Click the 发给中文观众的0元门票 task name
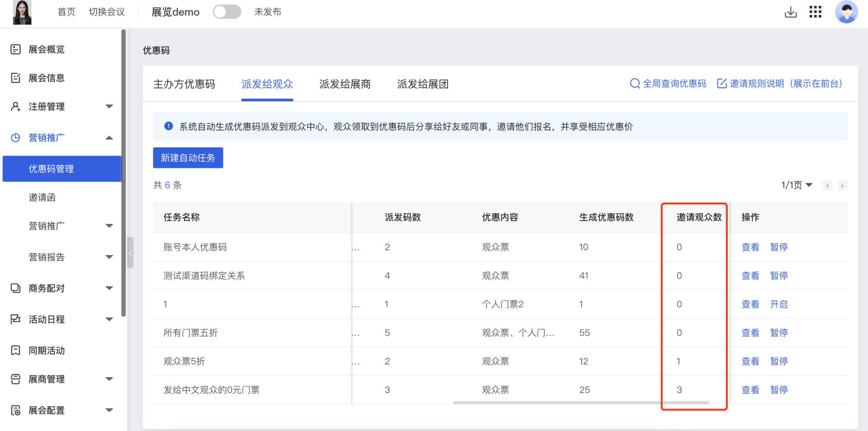Screen dimensions: 868x431 coord(212,390)
